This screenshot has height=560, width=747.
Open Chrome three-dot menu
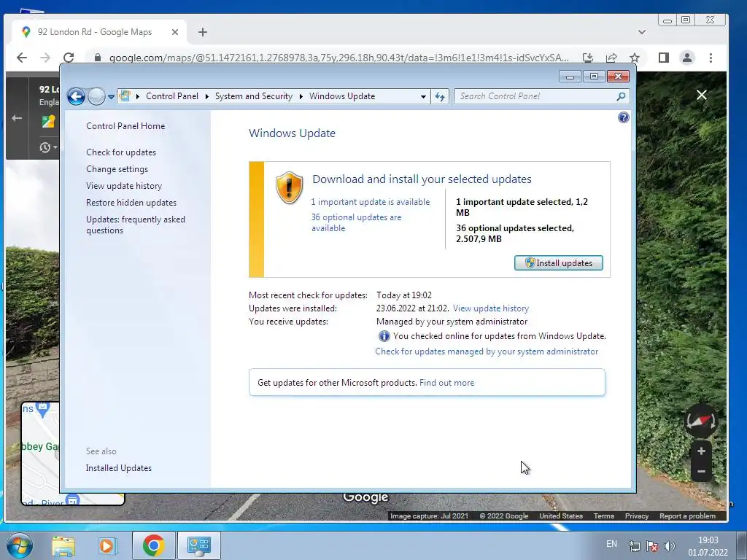[711, 58]
